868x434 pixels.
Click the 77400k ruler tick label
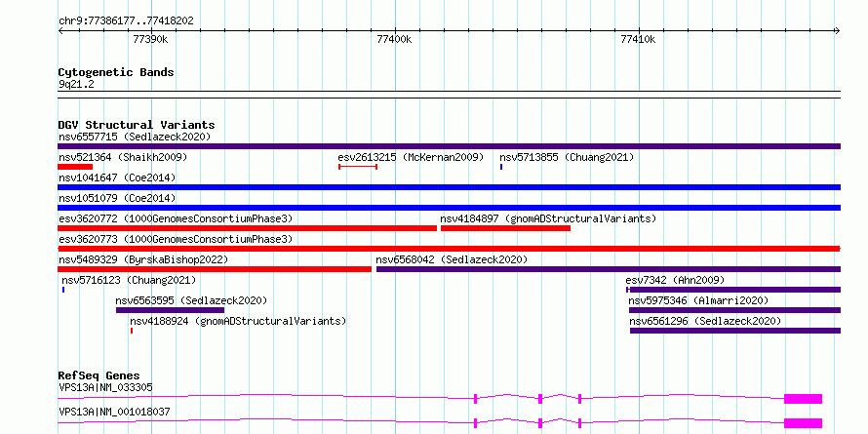click(x=394, y=39)
